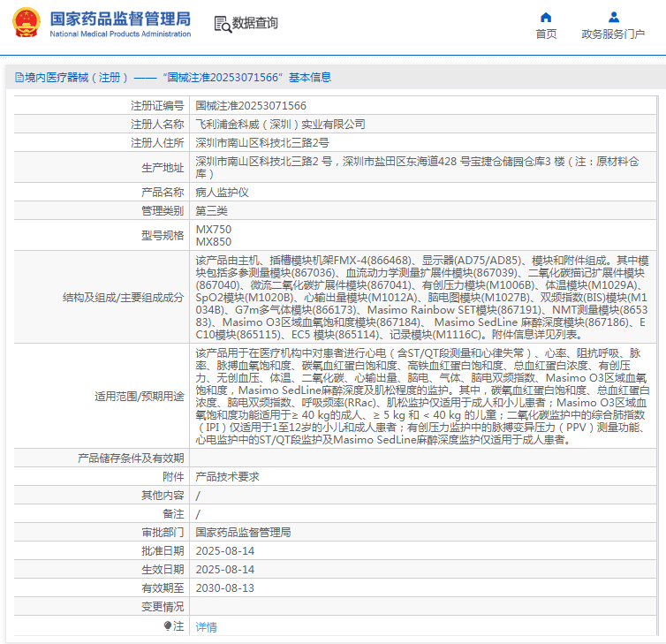Open the 数据查询 search icon
This screenshot has width=666, height=644.
coord(223,24)
